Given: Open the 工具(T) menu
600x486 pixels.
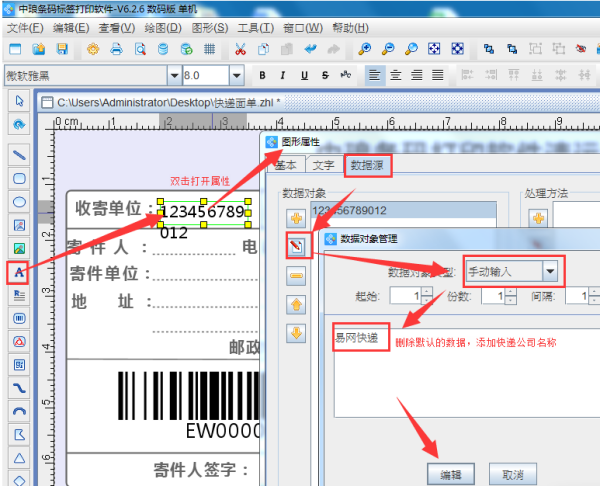Looking at the screenshot, I should [x=256, y=28].
